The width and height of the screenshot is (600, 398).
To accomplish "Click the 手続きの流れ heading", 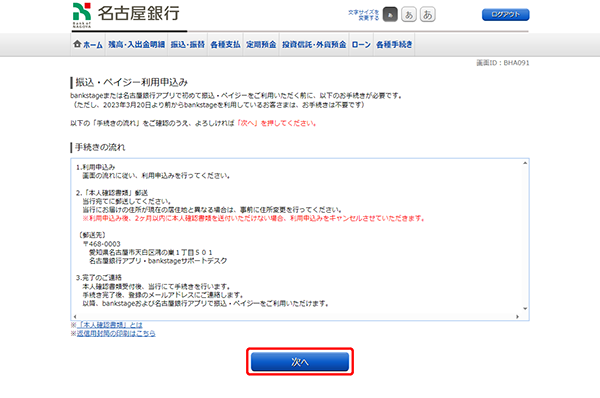I will (x=100, y=147).
